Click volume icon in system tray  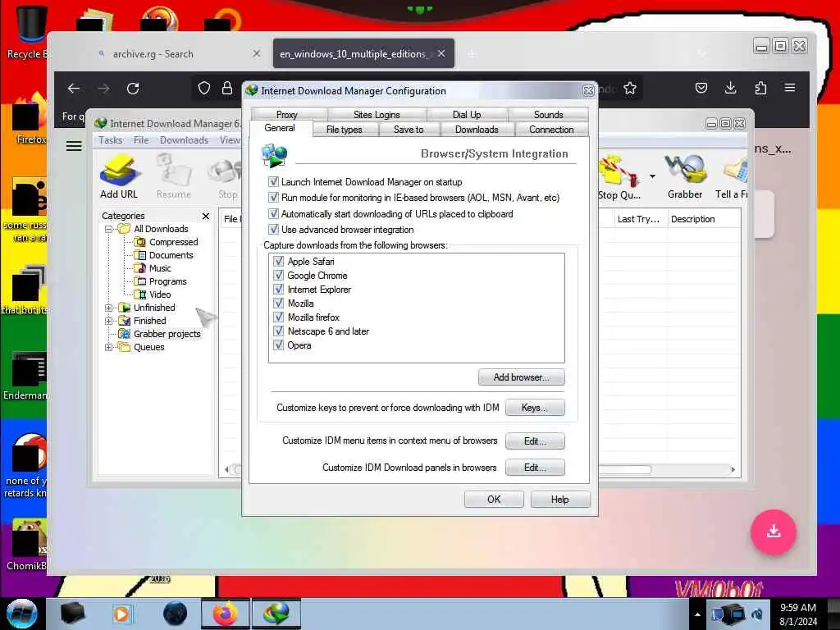click(757, 614)
